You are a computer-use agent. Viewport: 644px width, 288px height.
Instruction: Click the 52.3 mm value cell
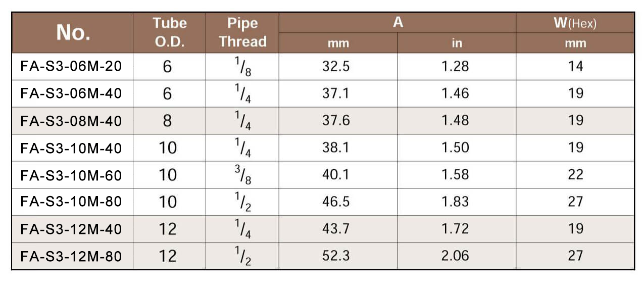[336, 256]
